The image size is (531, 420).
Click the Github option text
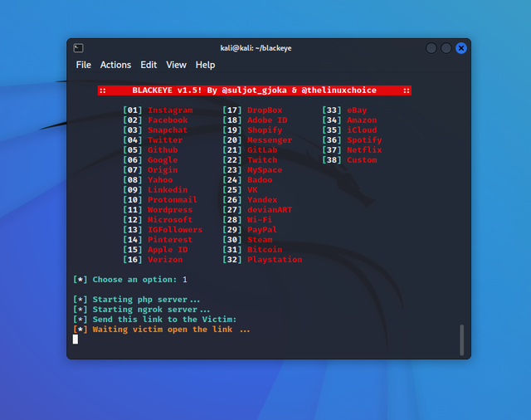pyautogui.click(x=163, y=149)
